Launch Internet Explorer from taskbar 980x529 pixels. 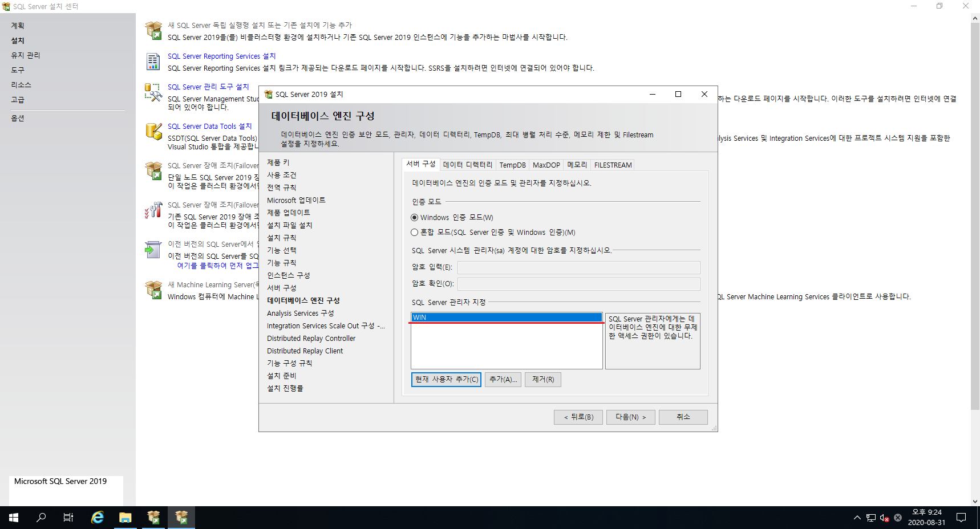(x=98, y=518)
